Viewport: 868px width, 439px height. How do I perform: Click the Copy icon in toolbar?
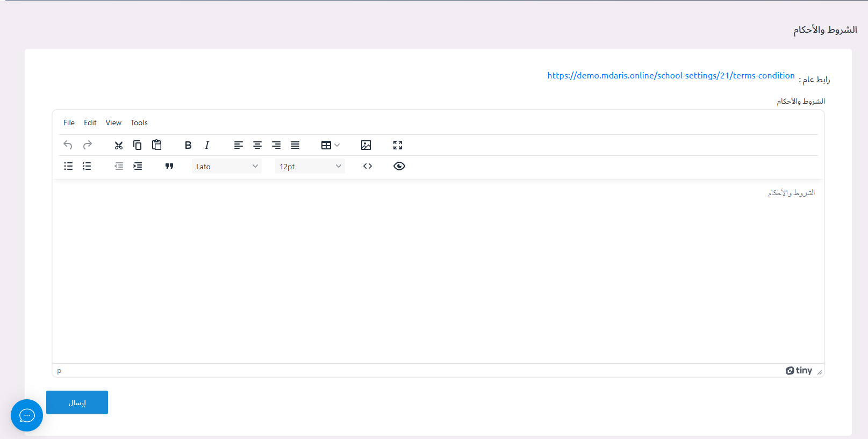pos(138,145)
